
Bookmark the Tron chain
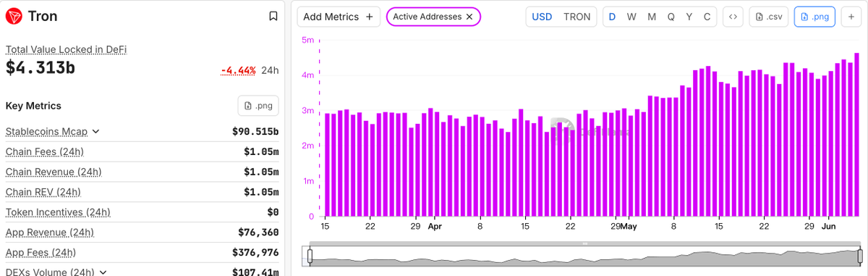[273, 16]
